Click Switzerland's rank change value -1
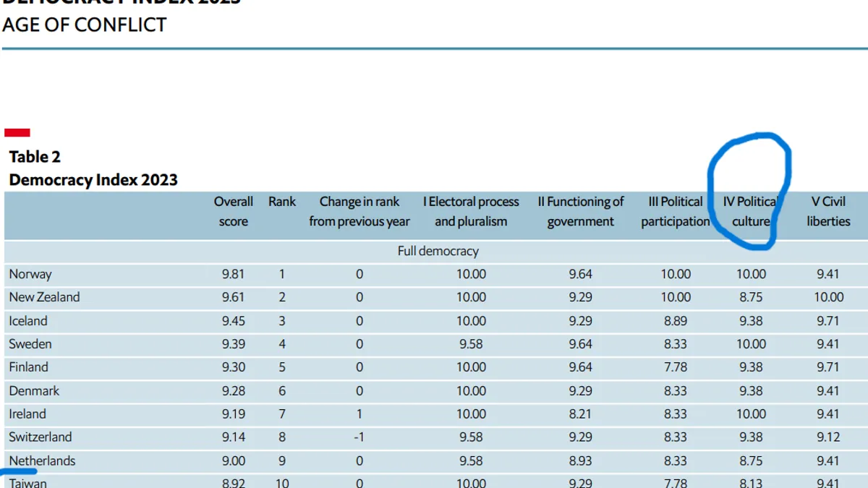Image resolution: width=868 pixels, height=488 pixels. (359, 437)
